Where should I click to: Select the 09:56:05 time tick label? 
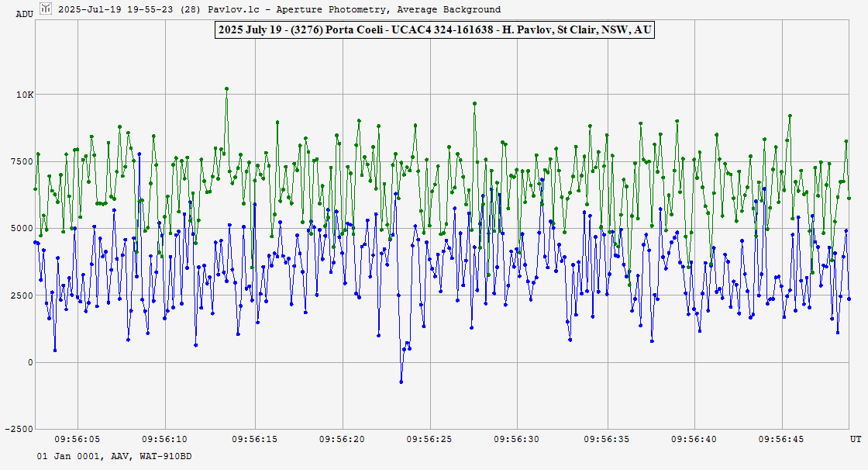tap(79, 439)
